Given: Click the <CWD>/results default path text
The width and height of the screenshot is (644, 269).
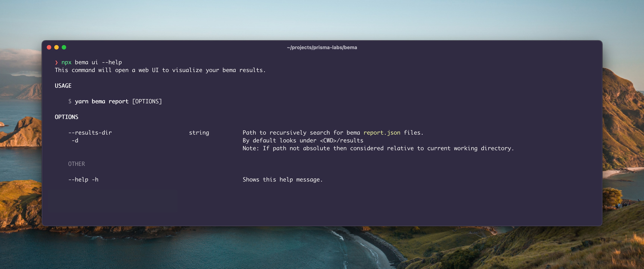Looking at the screenshot, I should tap(341, 141).
